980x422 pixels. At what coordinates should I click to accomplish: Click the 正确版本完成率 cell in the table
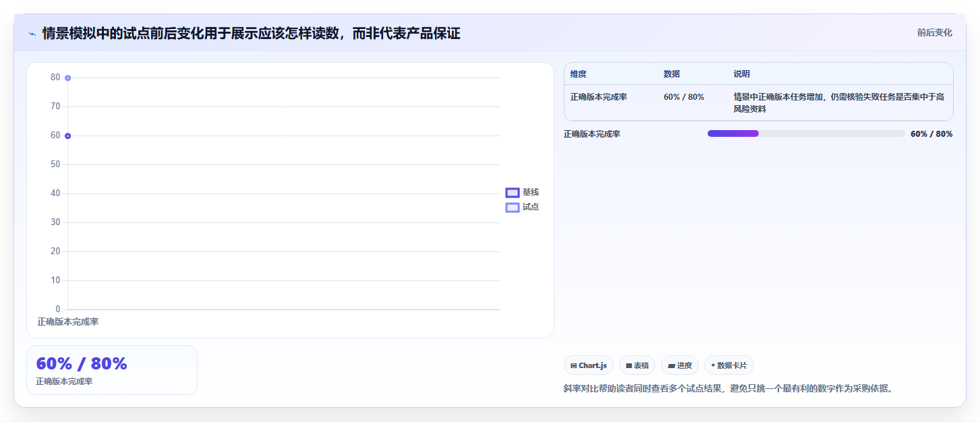point(599,97)
